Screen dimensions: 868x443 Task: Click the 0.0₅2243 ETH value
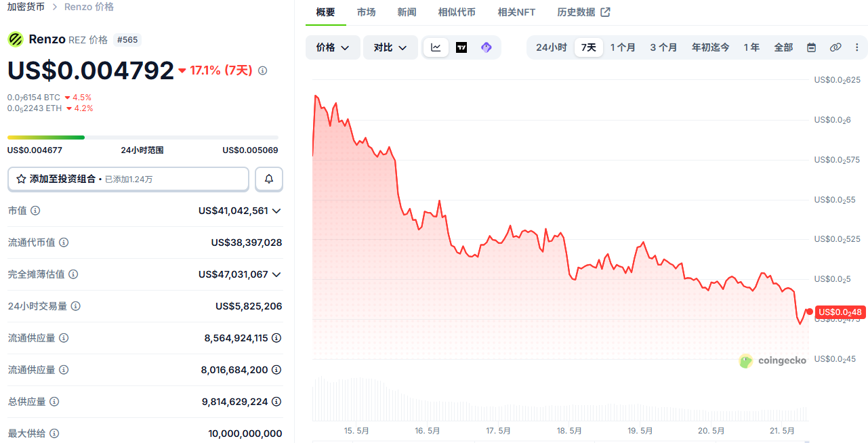35,108
